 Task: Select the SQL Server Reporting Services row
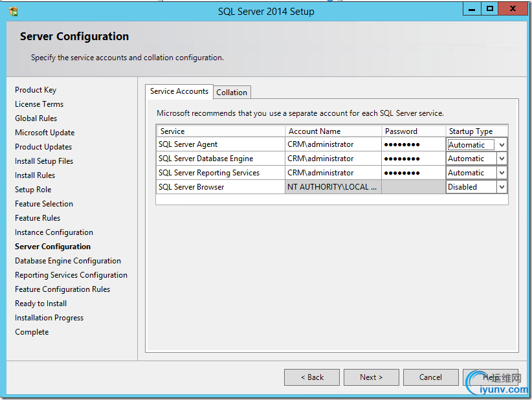coord(221,173)
